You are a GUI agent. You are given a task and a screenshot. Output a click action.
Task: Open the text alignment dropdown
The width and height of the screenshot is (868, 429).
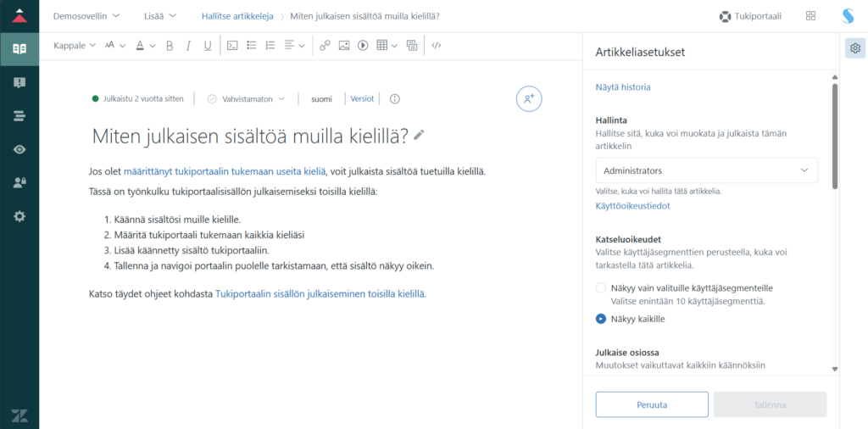pos(294,46)
